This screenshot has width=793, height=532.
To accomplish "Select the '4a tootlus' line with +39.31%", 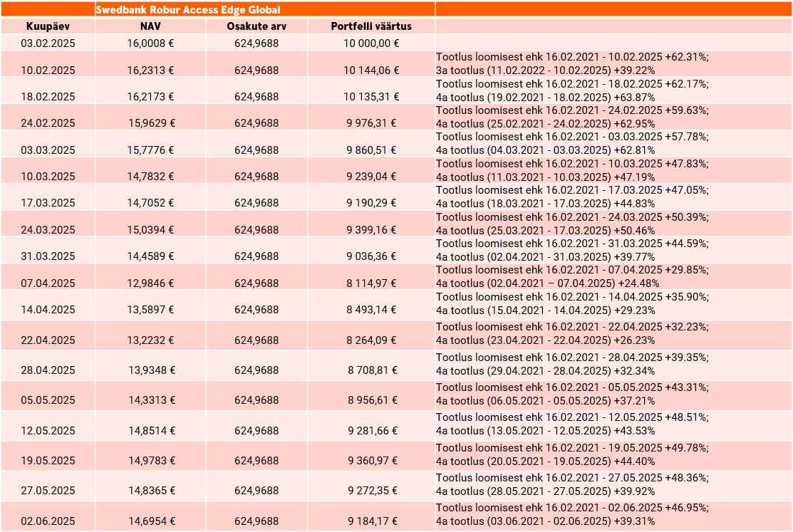I will [x=545, y=521].
